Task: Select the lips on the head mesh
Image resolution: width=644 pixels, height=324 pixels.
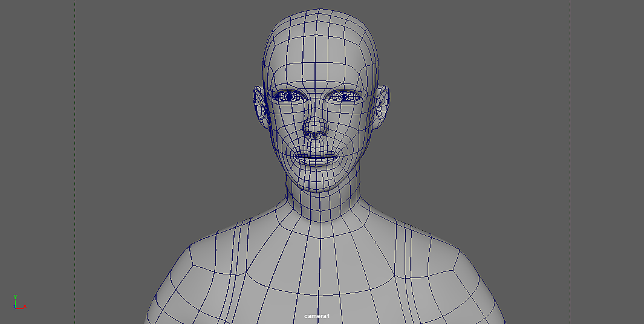Action: [317, 158]
